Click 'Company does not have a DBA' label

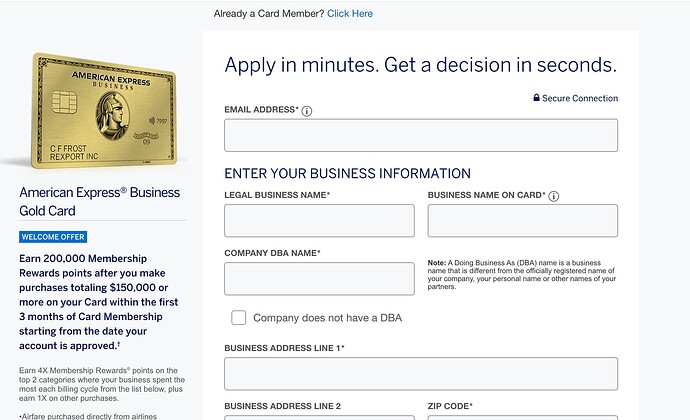[327, 318]
